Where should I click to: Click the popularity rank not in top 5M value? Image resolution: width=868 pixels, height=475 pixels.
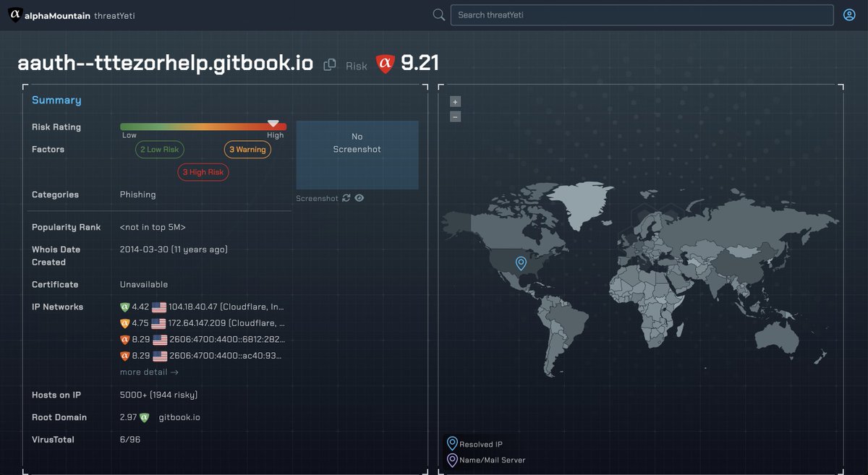(x=153, y=227)
